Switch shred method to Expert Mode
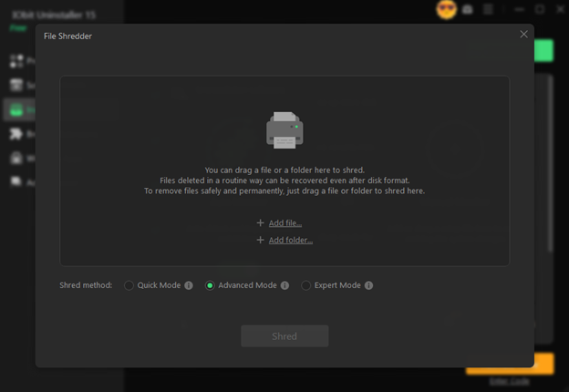569x392 pixels. pos(306,285)
